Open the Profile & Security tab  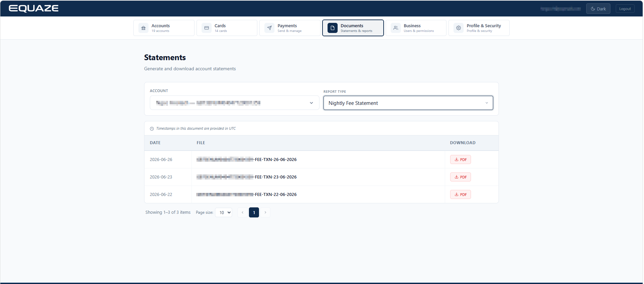[x=479, y=28]
